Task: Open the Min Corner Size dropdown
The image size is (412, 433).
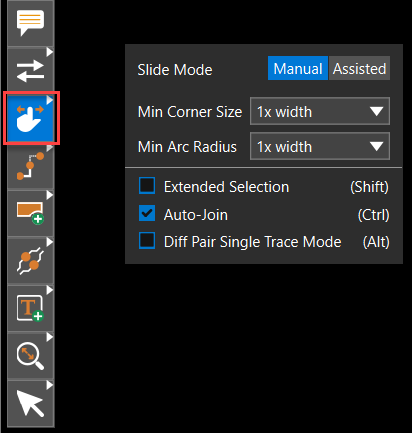Action: click(320, 111)
